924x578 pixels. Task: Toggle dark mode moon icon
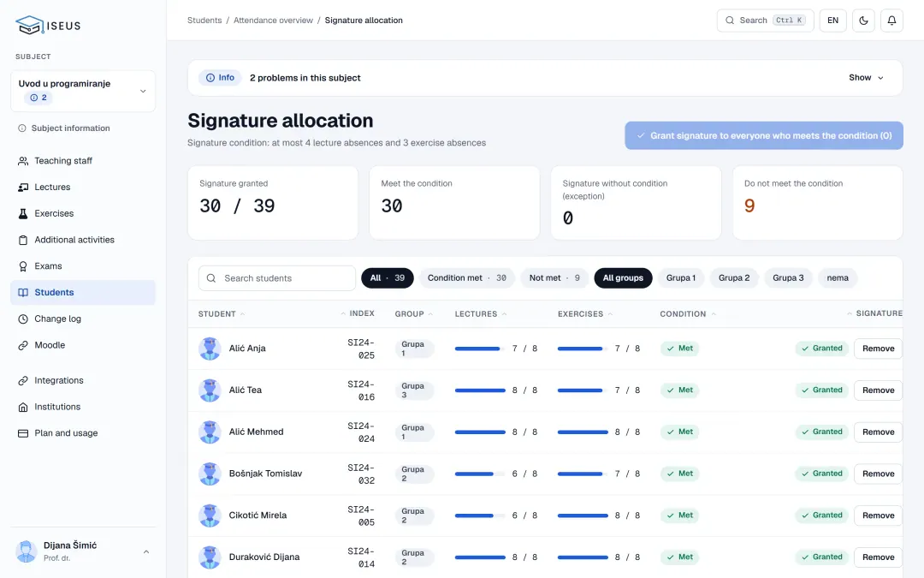pos(863,21)
